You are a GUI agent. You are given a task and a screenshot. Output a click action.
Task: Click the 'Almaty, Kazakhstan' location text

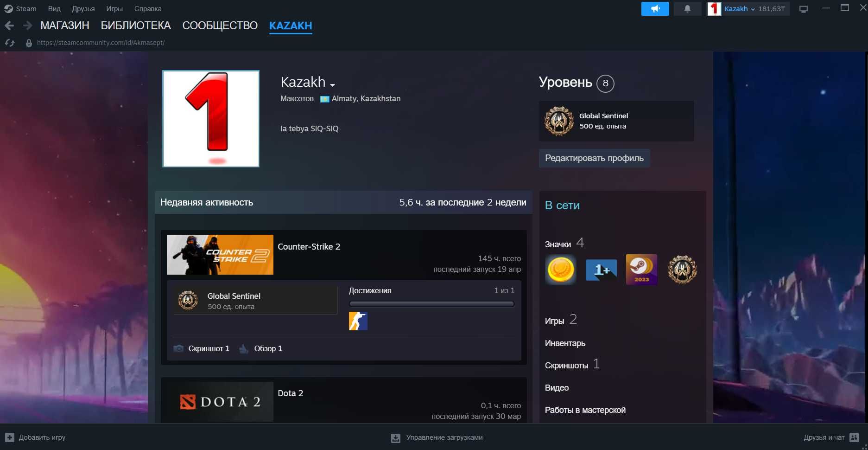[366, 98]
